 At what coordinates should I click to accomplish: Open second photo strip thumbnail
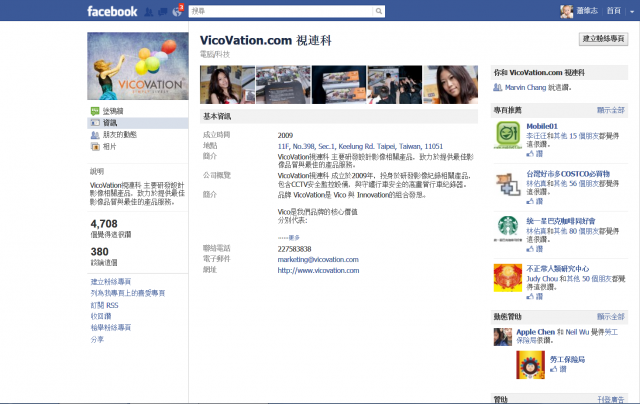point(283,85)
